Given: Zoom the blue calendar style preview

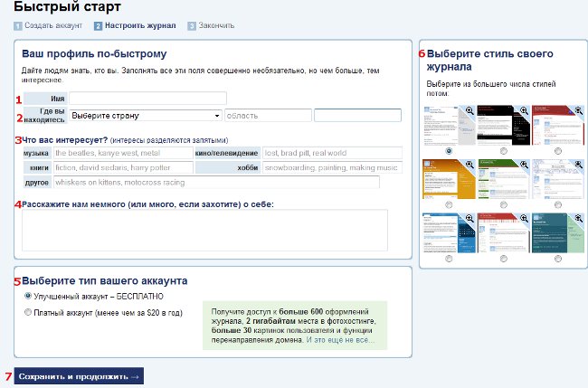Looking at the screenshot, I should click(469, 218).
